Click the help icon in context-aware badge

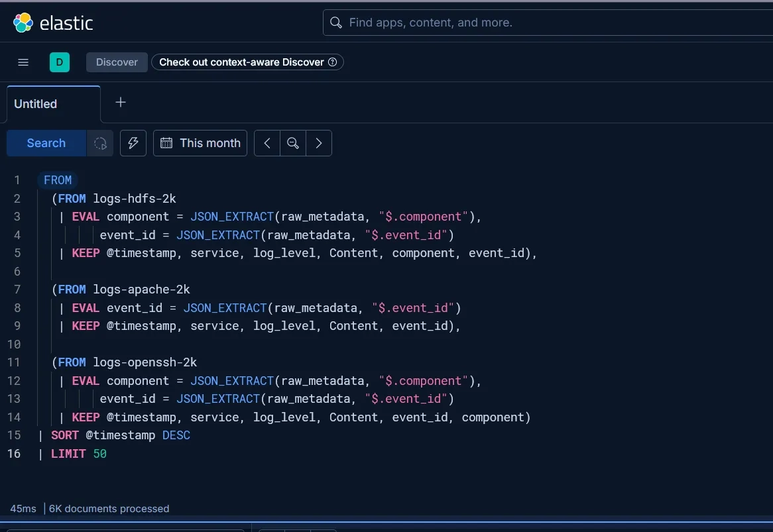tap(333, 62)
